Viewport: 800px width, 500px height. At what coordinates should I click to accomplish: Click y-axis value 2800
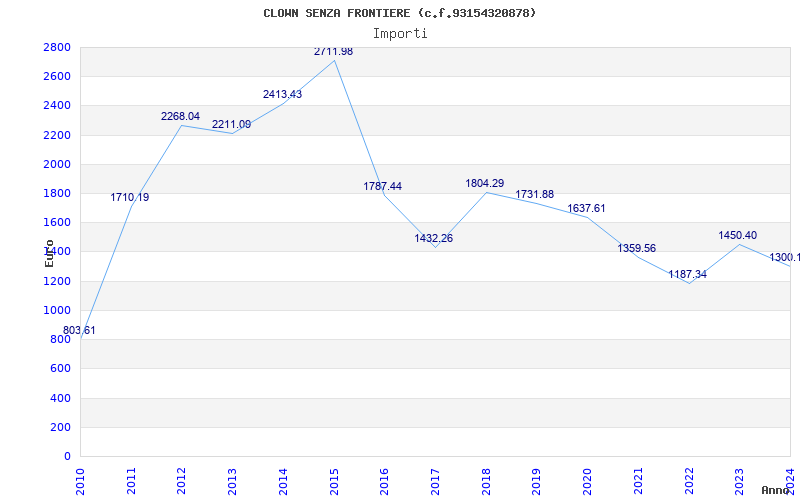point(57,47)
